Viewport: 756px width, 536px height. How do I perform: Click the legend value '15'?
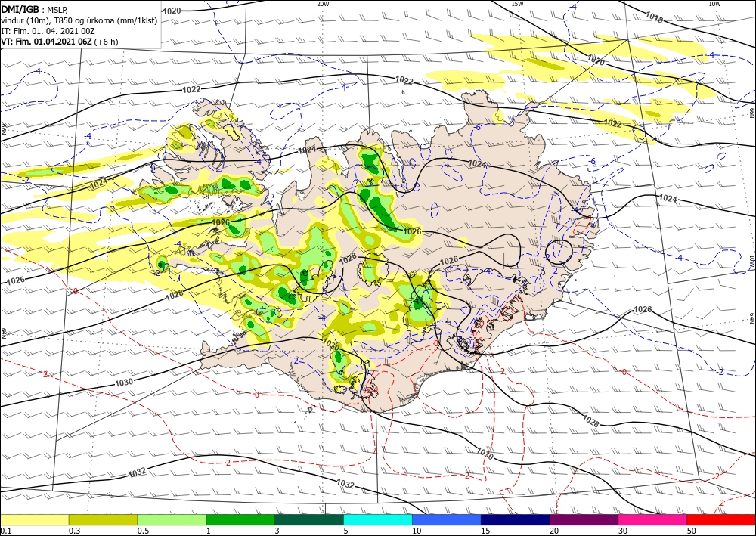pyautogui.click(x=485, y=531)
